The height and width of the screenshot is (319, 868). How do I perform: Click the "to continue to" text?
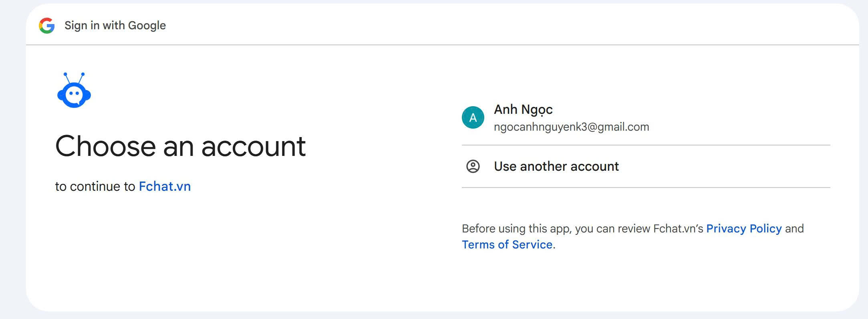[x=95, y=186]
